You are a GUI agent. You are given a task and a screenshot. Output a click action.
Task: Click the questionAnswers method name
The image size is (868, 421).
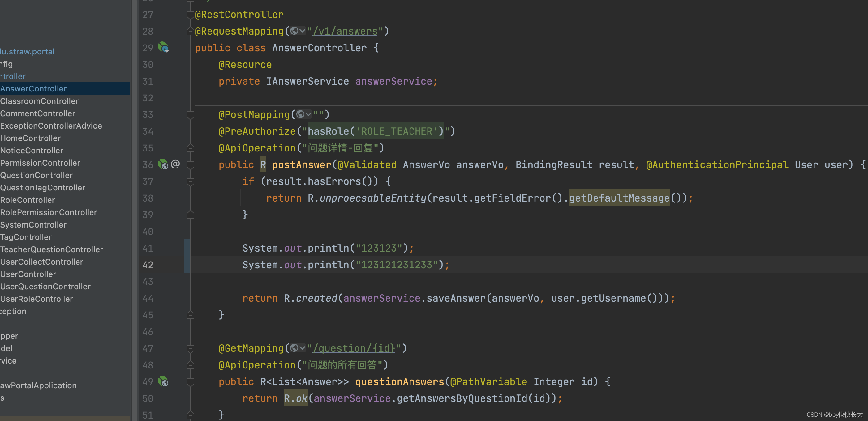click(400, 382)
